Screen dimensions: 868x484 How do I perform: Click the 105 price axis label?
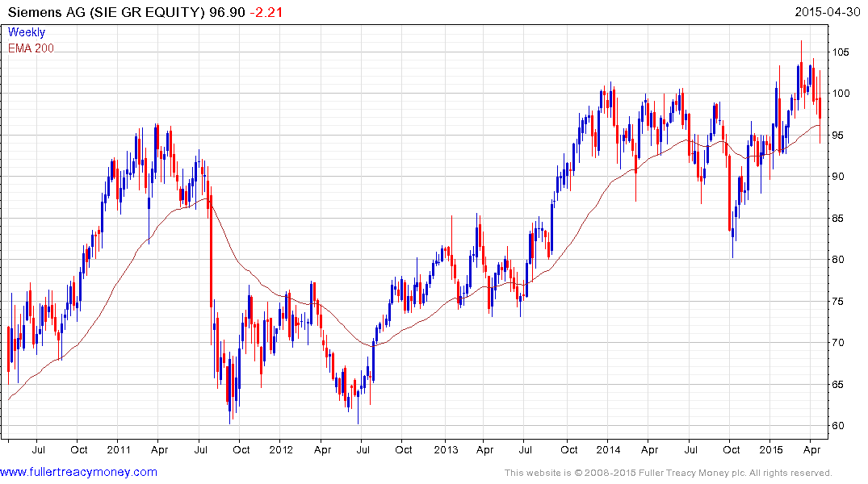click(841, 52)
